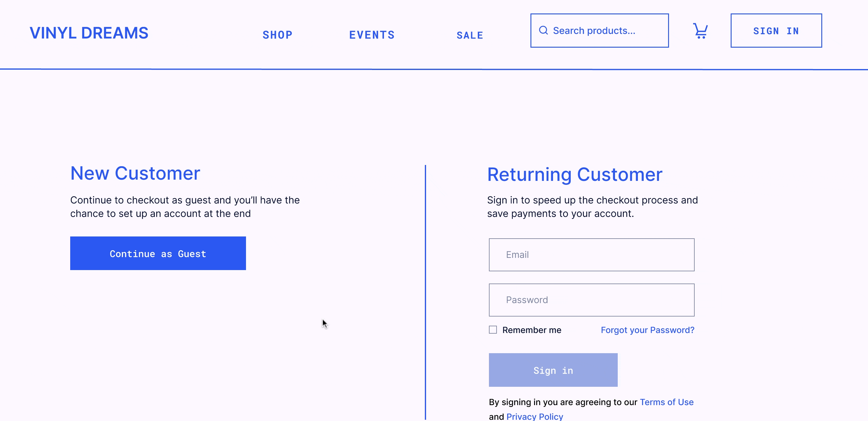This screenshot has width=868, height=421.
Task: Click the Returning Customer heading
Action: click(x=574, y=175)
